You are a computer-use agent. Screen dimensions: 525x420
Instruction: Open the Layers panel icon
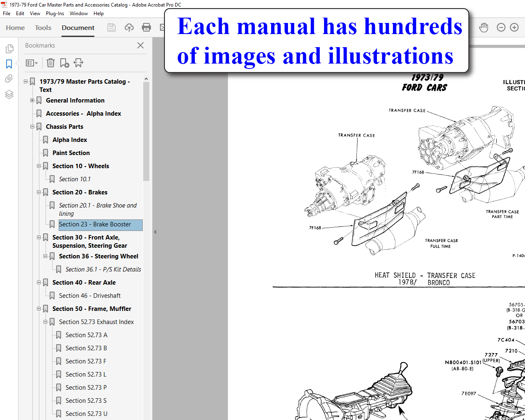tap(9, 94)
